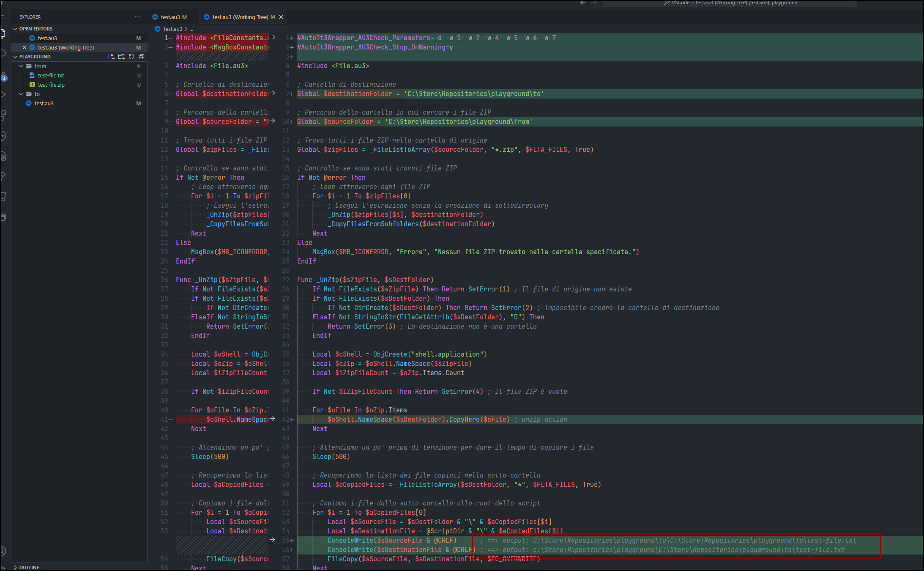The image size is (924, 571).
Task: Click 'Return SetError(3)' in the modified pane
Action: 361,326
